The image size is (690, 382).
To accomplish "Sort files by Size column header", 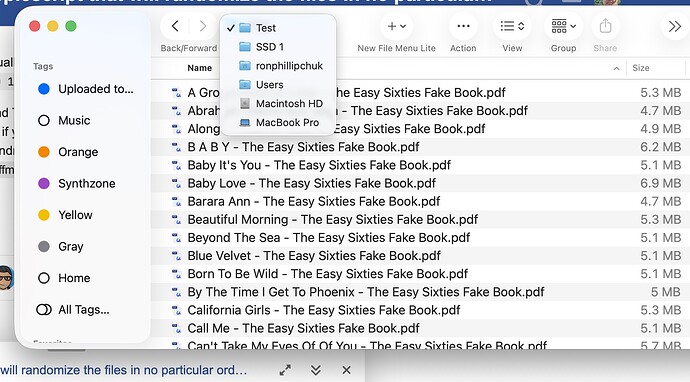I will tap(641, 68).
